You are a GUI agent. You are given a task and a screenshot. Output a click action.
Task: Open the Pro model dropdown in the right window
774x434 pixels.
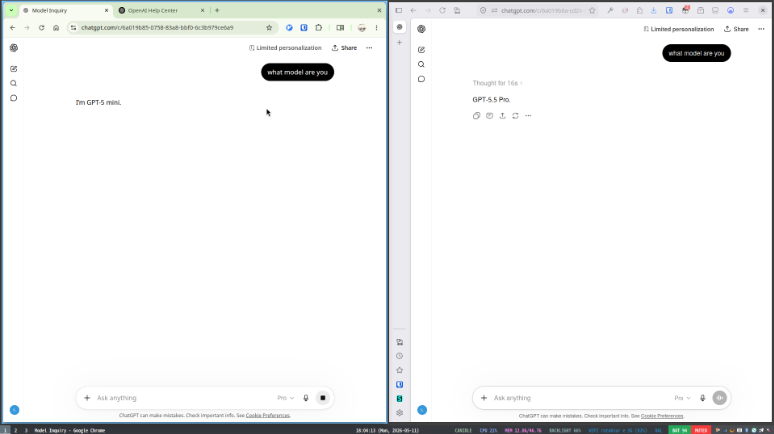[682, 398]
